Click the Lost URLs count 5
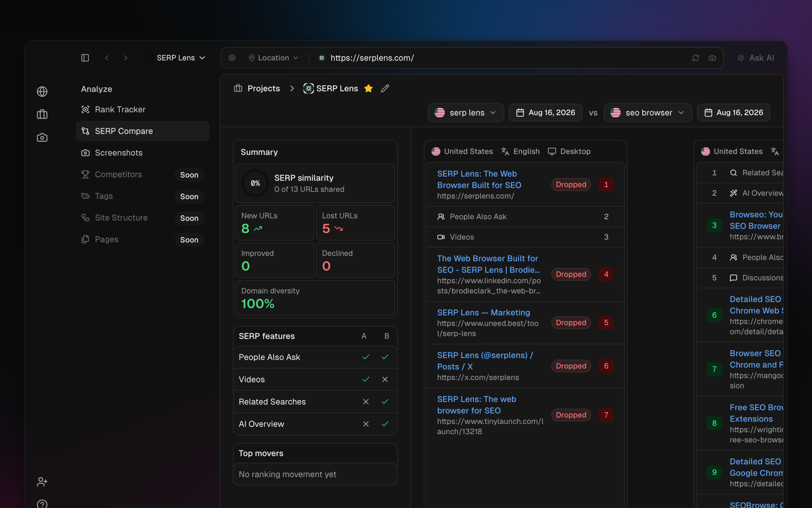The image size is (812, 508). (326, 229)
